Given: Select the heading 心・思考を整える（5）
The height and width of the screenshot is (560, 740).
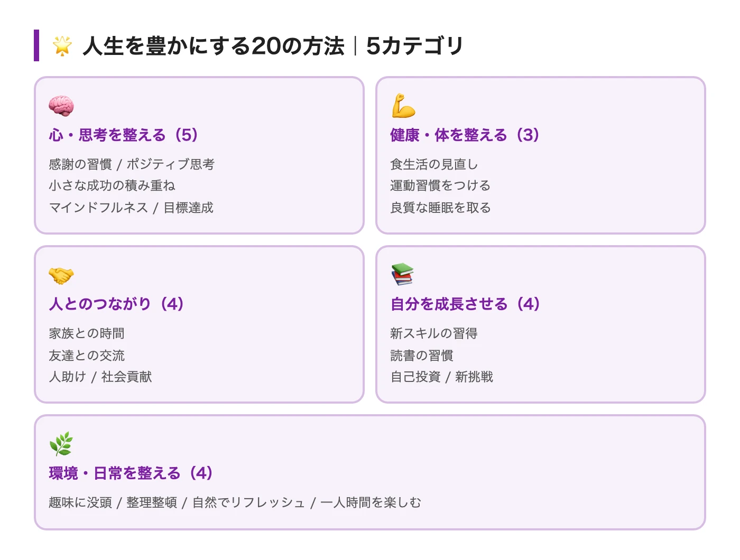Looking at the screenshot, I should point(124,135).
